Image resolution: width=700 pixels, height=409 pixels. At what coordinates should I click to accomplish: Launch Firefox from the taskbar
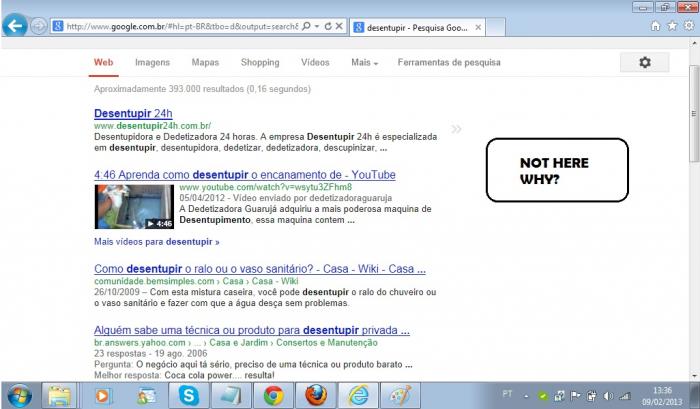(316, 396)
